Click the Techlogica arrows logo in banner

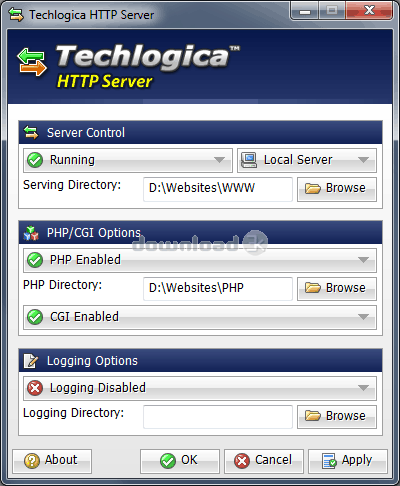point(32,62)
